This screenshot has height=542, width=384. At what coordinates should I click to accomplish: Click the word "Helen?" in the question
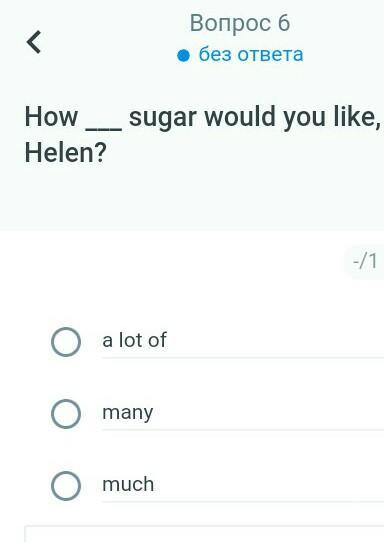pos(65,152)
